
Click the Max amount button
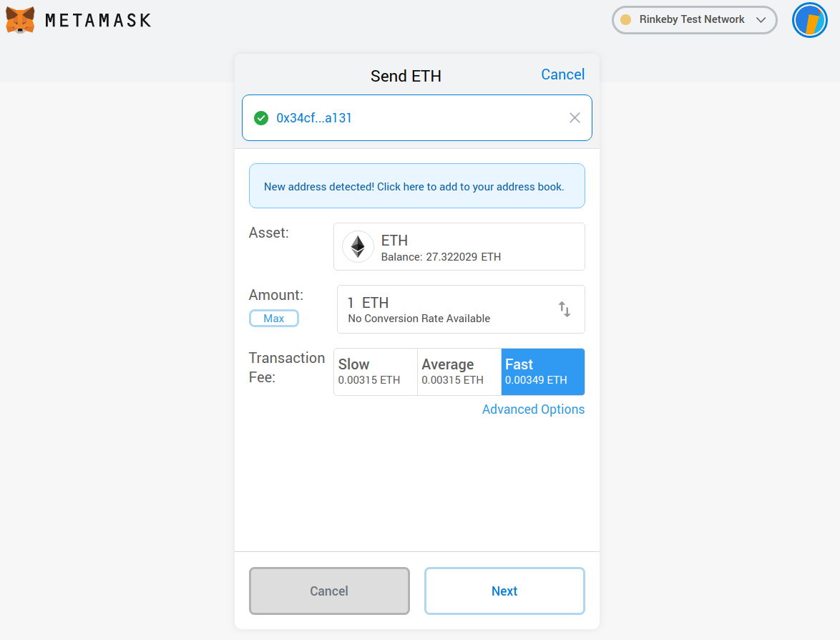click(274, 319)
